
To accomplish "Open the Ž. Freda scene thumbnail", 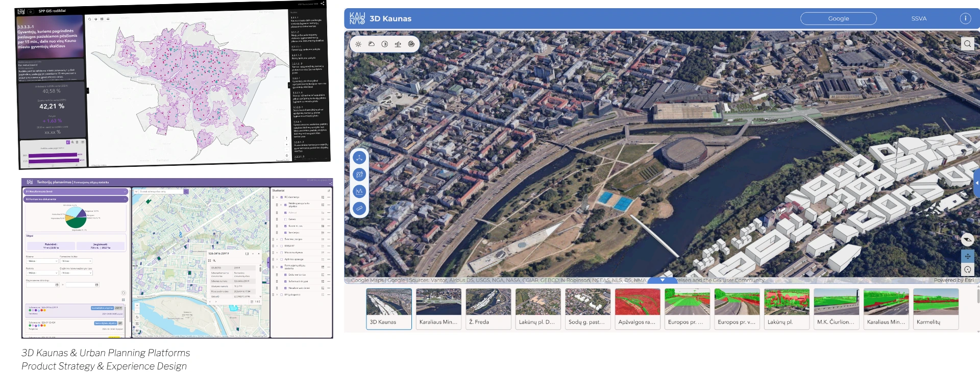I will coord(488,309).
